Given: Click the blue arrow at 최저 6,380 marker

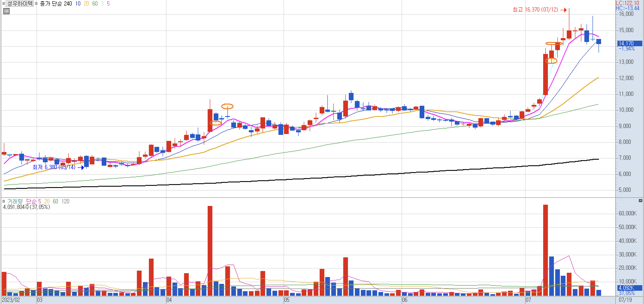Looking at the screenshot, I should coord(81,168).
